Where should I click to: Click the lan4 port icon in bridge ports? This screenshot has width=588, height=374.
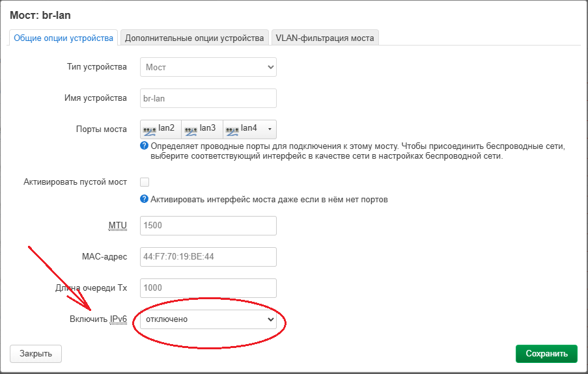tap(232, 129)
